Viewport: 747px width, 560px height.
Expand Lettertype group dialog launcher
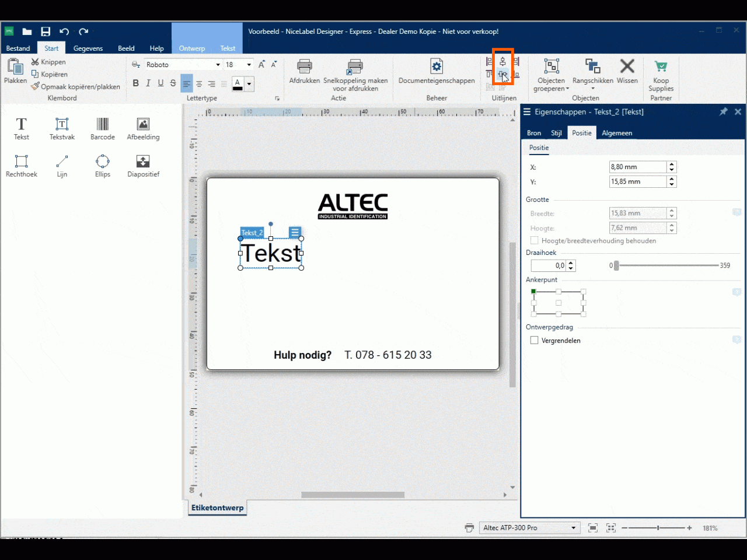(x=277, y=99)
